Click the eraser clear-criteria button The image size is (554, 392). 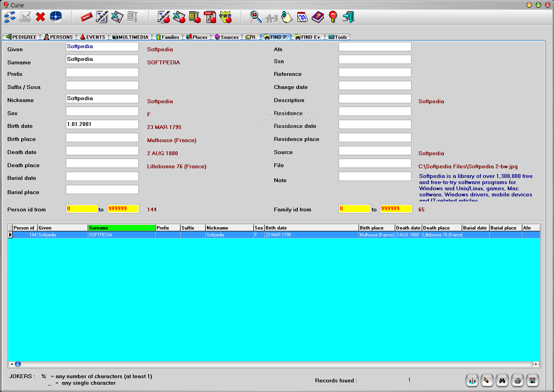(487, 380)
